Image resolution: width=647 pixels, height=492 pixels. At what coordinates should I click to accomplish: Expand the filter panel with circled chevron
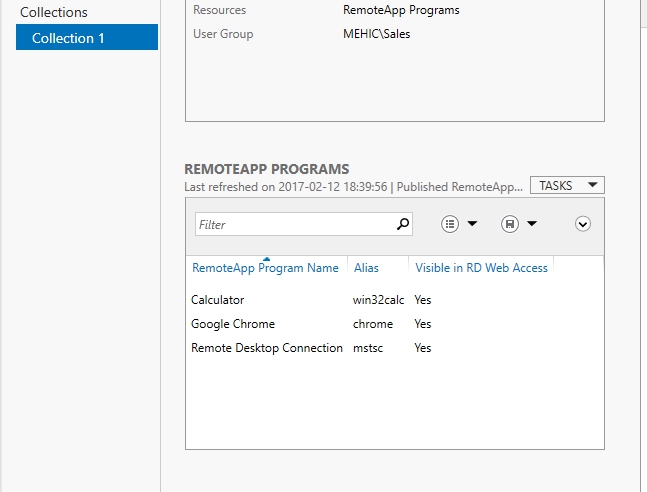[x=583, y=224]
